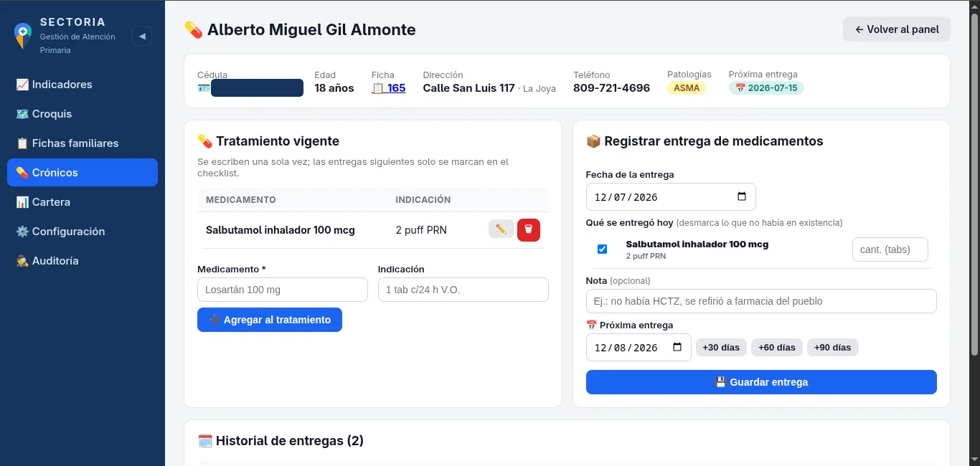Image resolution: width=980 pixels, height=466 pixels.
Task: Open Configuración in the sidebar
Action: tap(83, 232)
